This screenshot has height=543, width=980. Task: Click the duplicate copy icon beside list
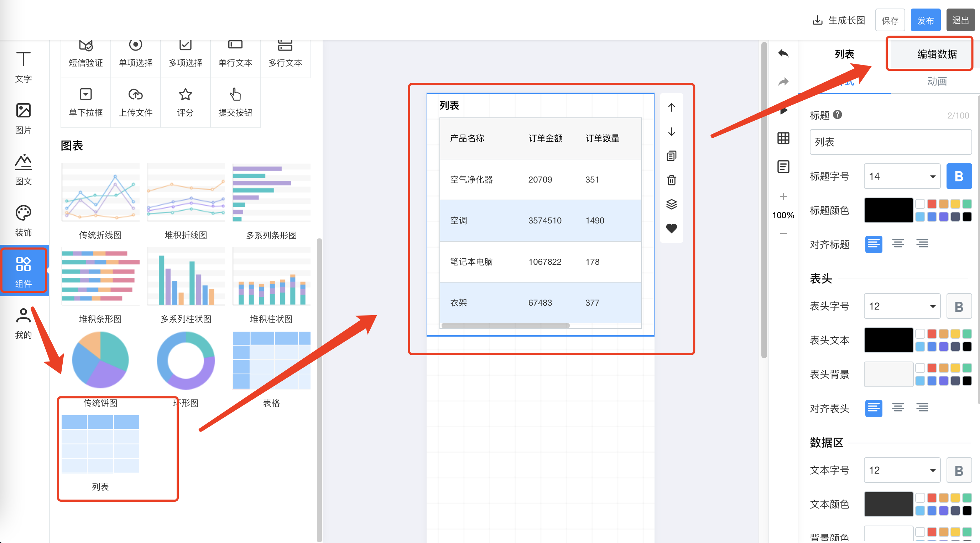click(x=672, y=156)
